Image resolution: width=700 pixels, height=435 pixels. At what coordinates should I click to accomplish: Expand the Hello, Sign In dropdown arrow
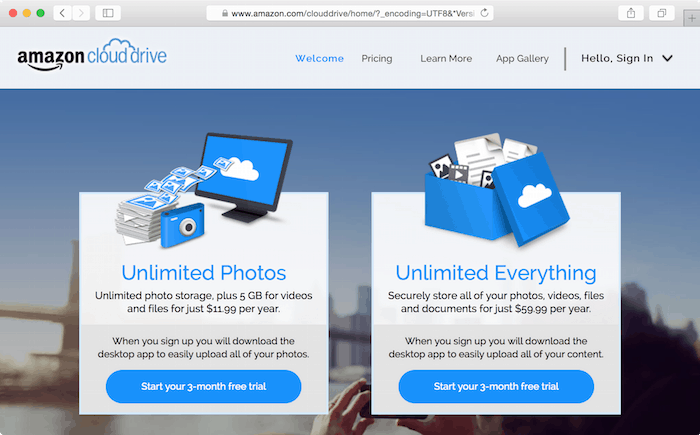point(667,59)
